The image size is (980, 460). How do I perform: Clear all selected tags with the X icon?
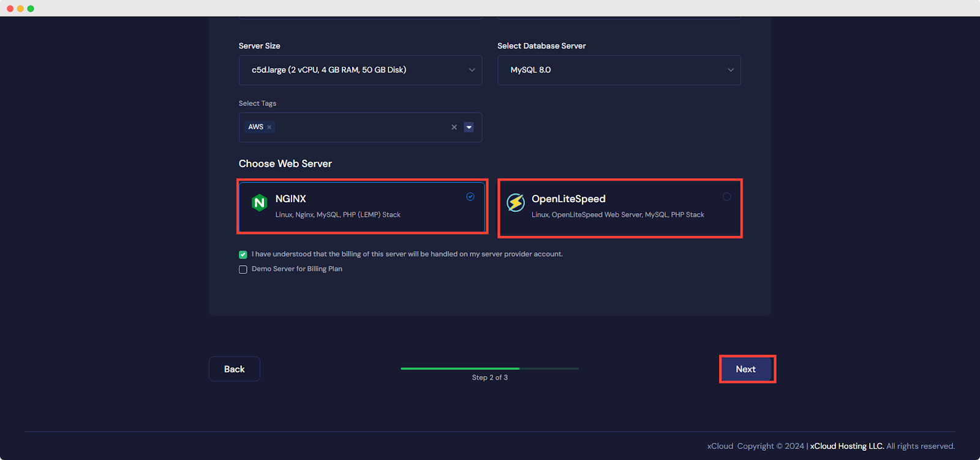pos(454,127)
